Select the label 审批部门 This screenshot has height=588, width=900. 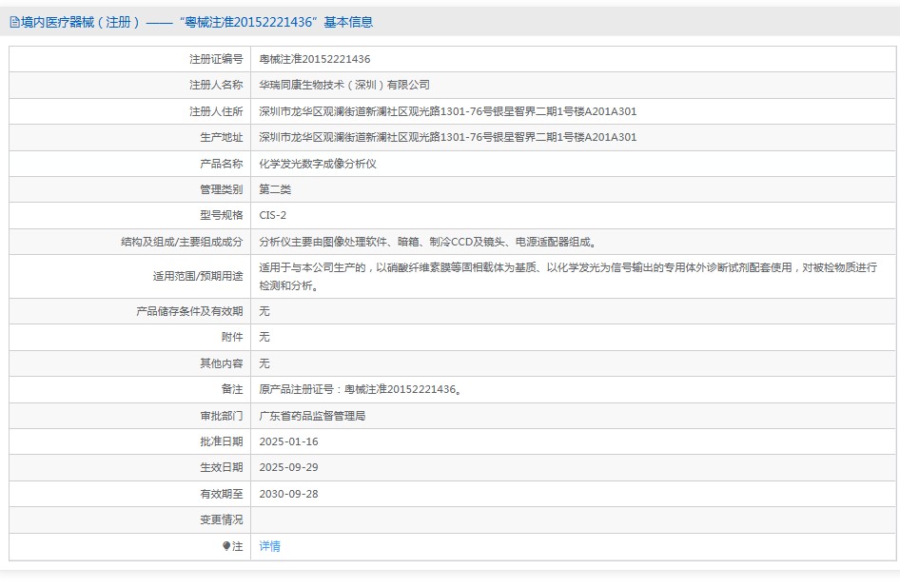(x=222, y=416)
